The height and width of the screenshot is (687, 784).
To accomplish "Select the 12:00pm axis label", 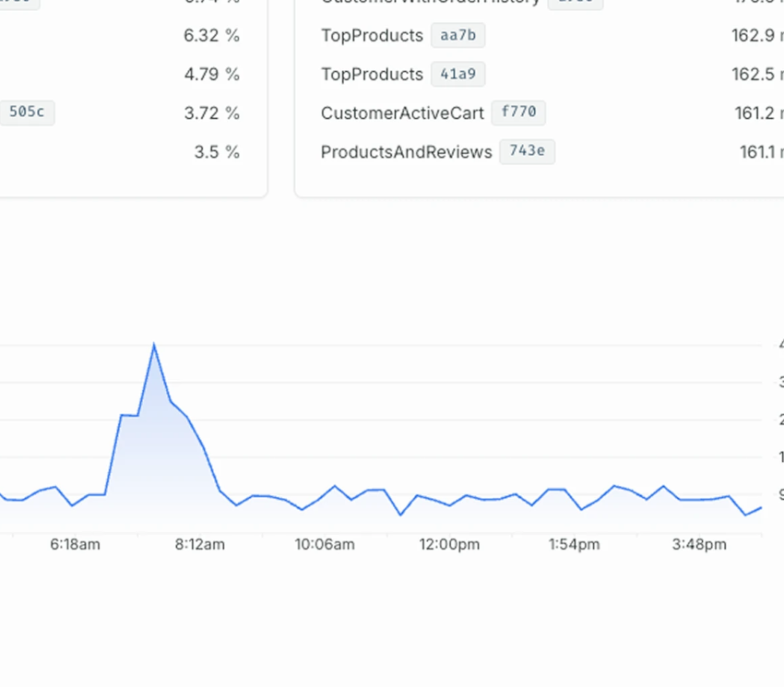I will [449, 545].
